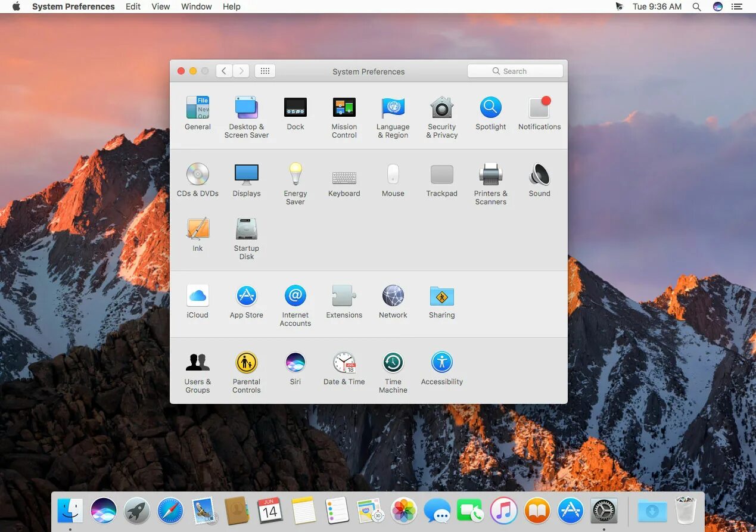Open Notes from the Dock
756x532 pixels.
[x=304, y=511]
